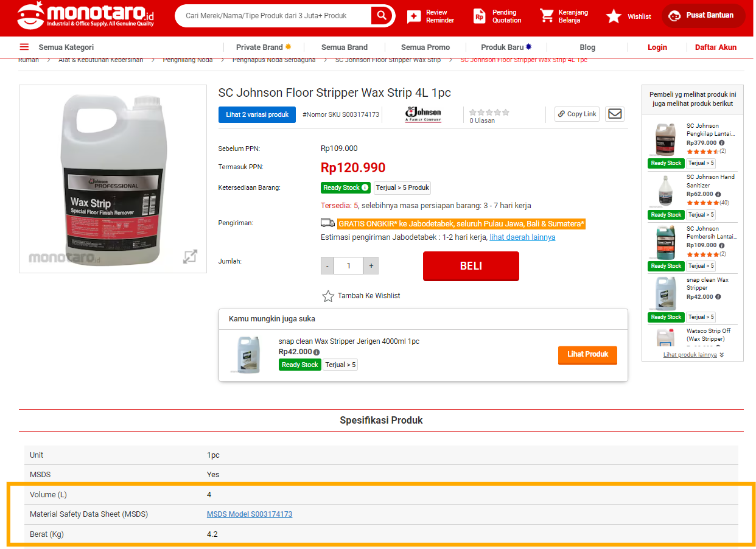The image size is (756, 549).
Task: Click the orange Lihat Produk button
Action: click(x=587, y=355)
